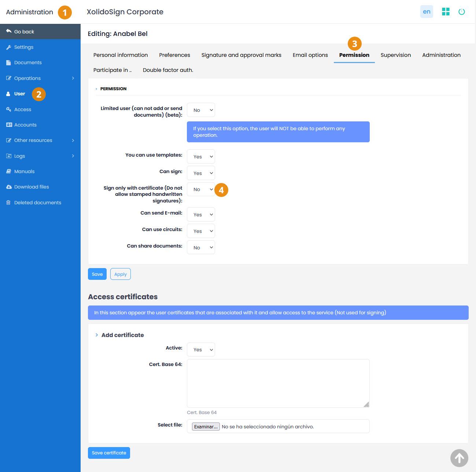The width and height of the screenshot is (476, 472).
Task: Click the Select file input field
Action: 278,426
